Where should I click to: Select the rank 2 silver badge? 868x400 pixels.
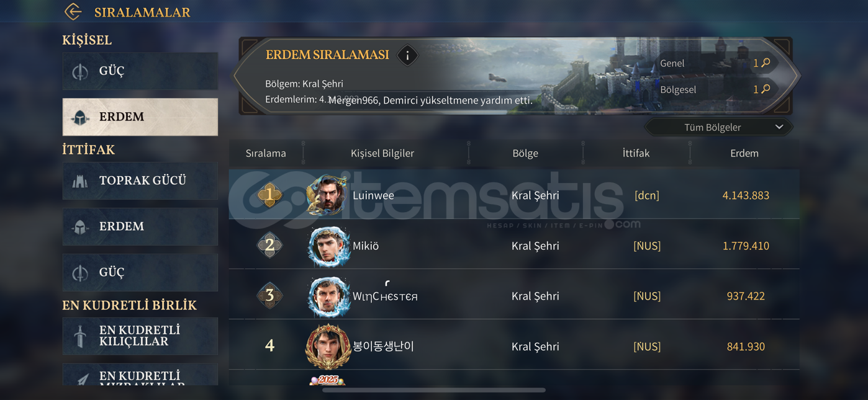[x=269, y=246]
